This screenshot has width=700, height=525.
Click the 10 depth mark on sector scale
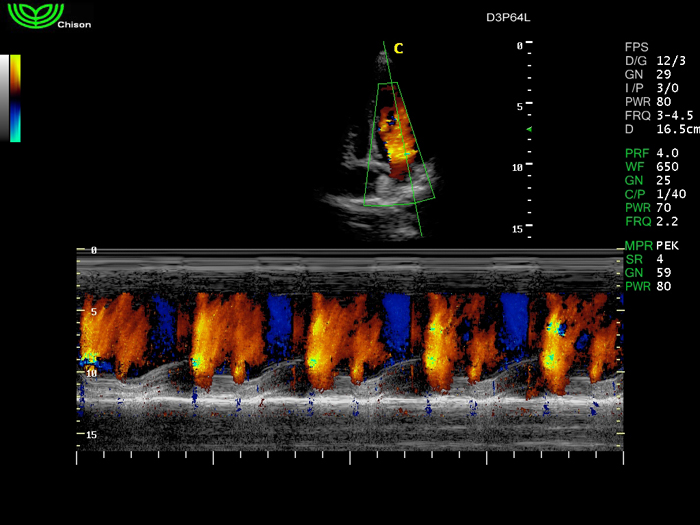[518, 168]
